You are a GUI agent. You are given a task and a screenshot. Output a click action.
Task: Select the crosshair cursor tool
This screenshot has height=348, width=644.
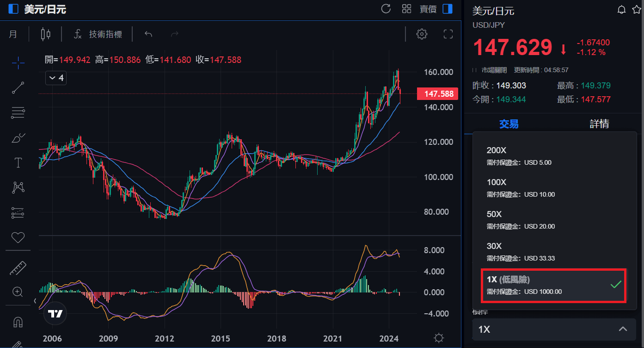pyautogui.click(x=18, y=62)
